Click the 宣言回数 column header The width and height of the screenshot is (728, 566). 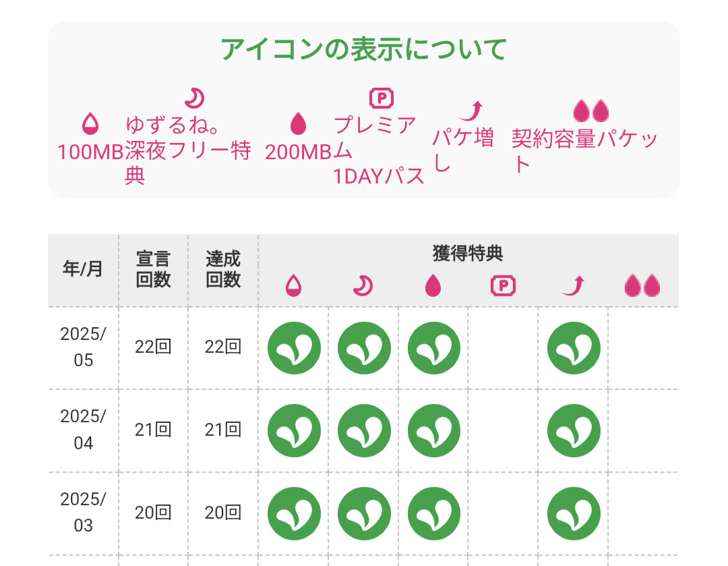153,269
